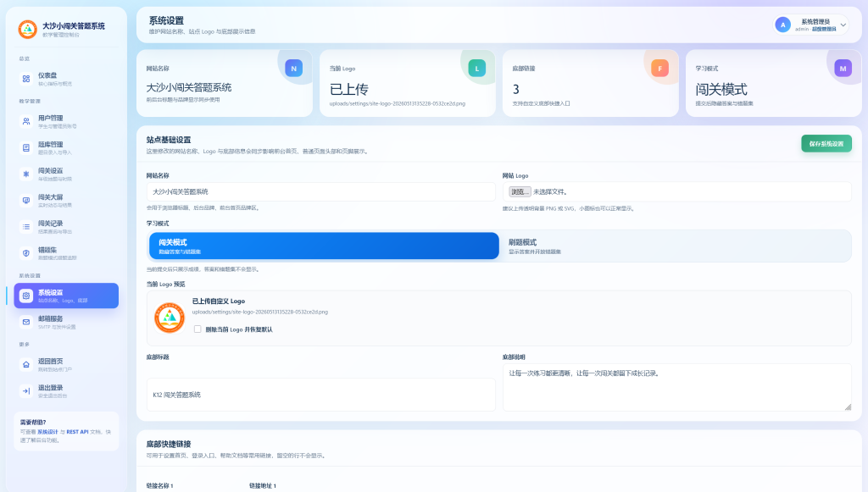Open 闯关设置 menu item
The width and height of the screenshot is (868, 492).
click(x=66, y=174)
